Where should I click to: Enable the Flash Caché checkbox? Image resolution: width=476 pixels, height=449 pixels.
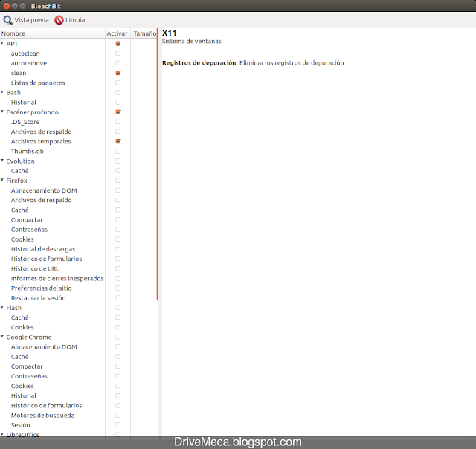pos(118,317)
